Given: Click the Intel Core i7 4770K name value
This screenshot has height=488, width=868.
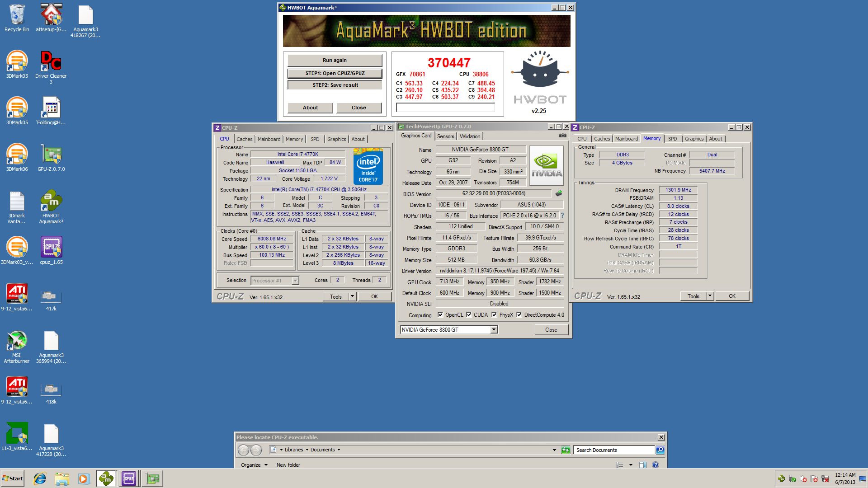Looking at the screenshot, I should coord(298,155).
